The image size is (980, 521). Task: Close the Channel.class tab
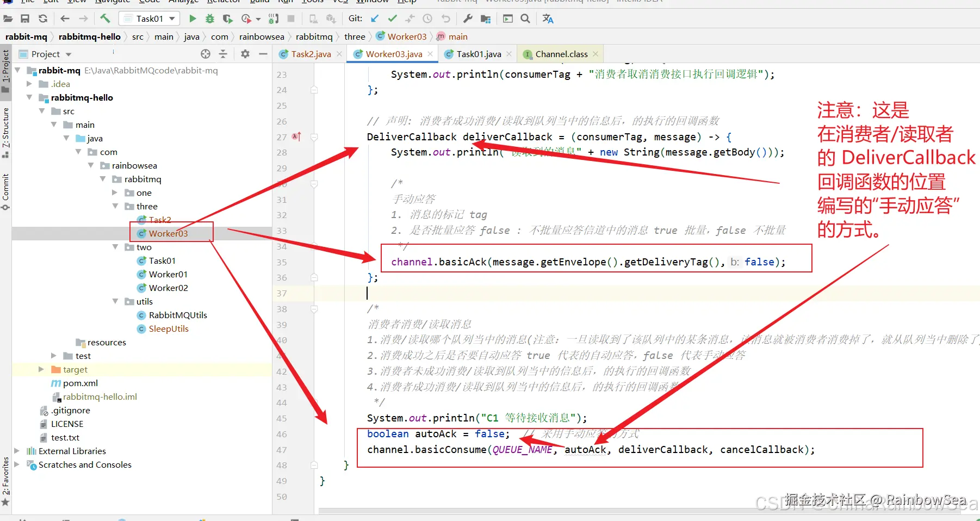596,54
